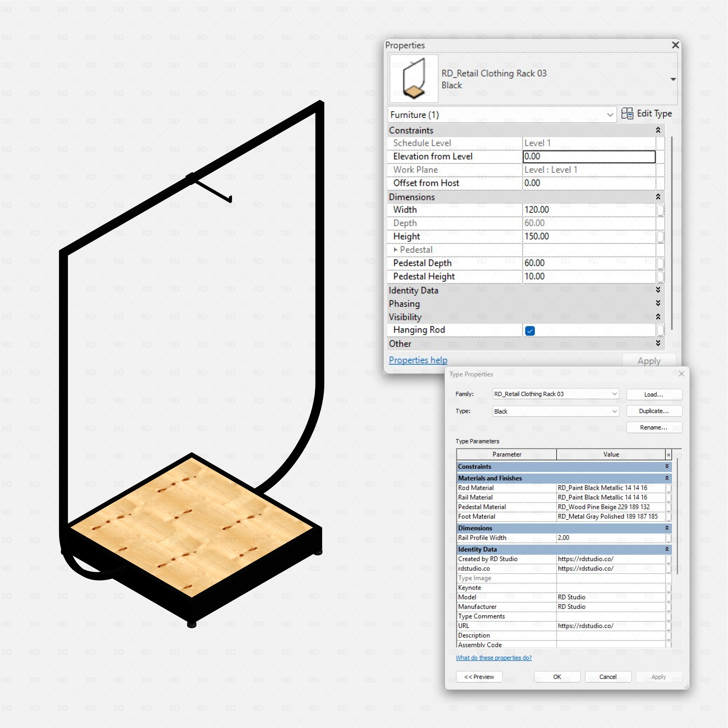Close the Type Properties dialog
Image resolution: width=728 pixels, height=728 pixels.
[681, 374]
